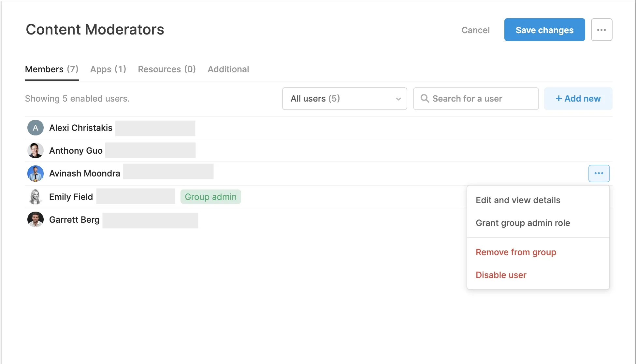
Task: Expand the All users filter dropdown
Action: [344, 98]
